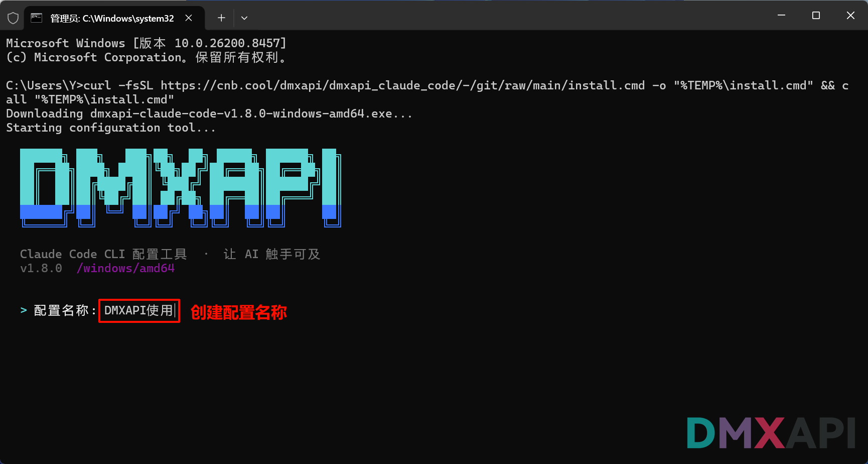The height and width of the screenshot is (464, 868).
Task: Click the 配置名称 input containing DMXAPI使用
Action: pos(139,311)
